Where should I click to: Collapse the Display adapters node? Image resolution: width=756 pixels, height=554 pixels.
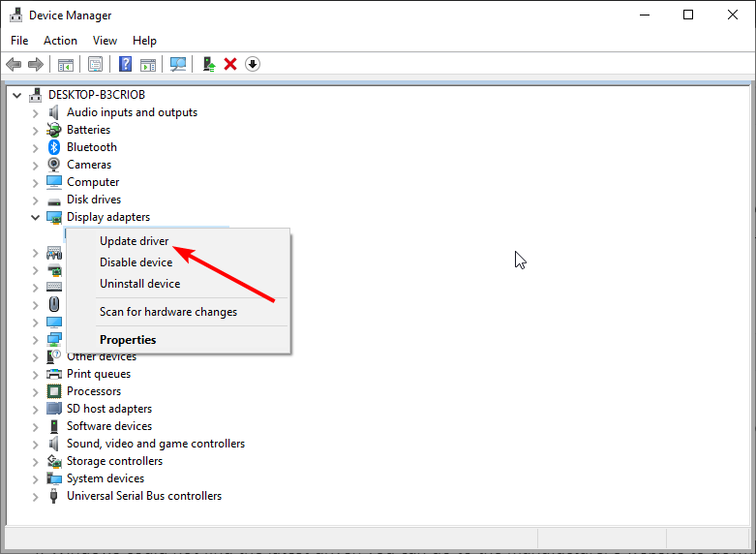click(x=35, y=217)
